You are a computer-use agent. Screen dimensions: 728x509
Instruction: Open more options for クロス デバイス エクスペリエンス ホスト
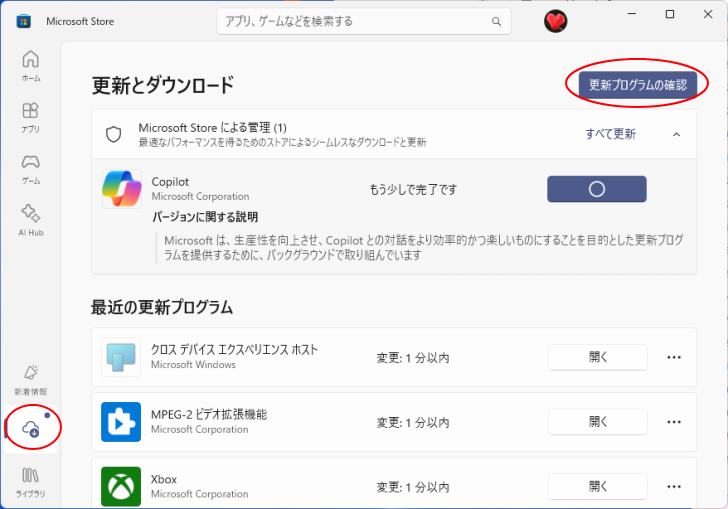click(x=674, y=357)
